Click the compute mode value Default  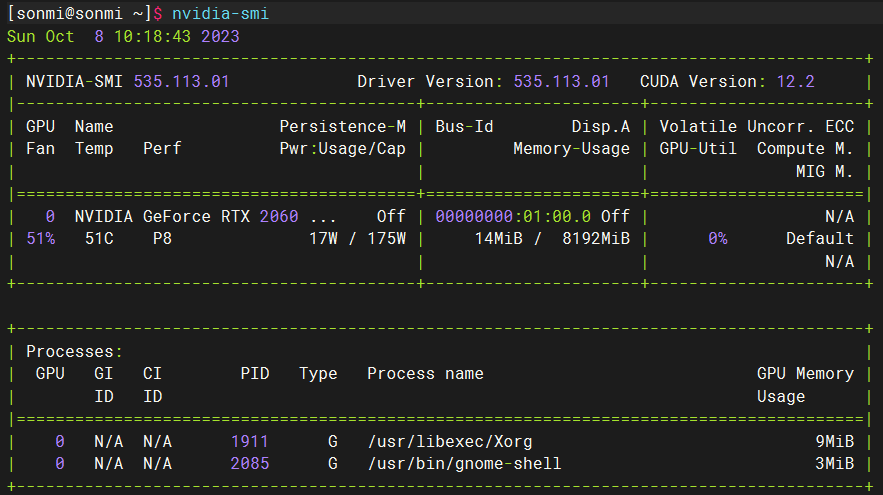(819, 239)
